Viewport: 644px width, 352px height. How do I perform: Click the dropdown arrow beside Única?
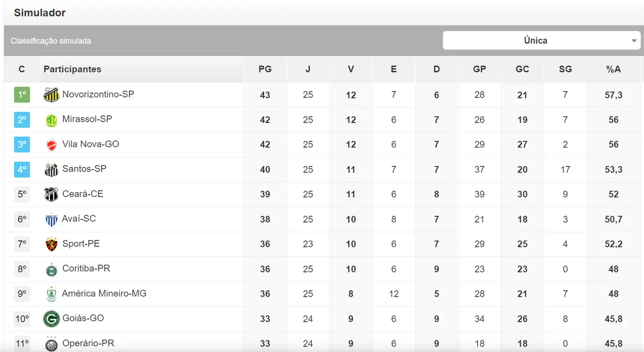634,41
